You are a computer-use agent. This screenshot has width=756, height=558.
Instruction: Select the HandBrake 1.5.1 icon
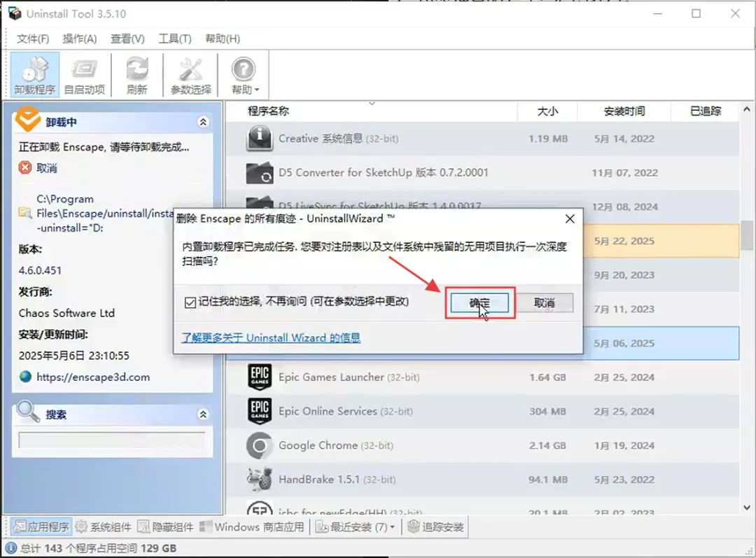260,480
